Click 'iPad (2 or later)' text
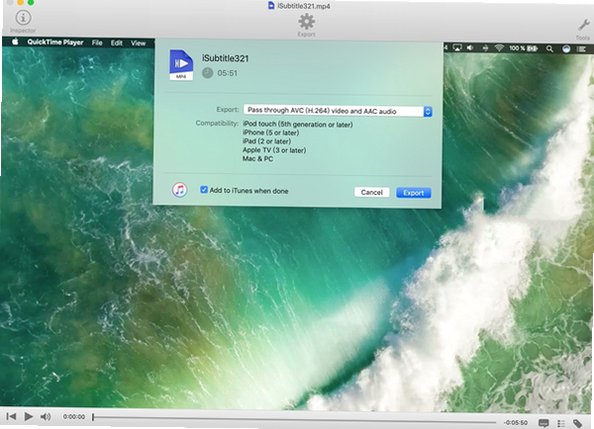 (267, 141)
